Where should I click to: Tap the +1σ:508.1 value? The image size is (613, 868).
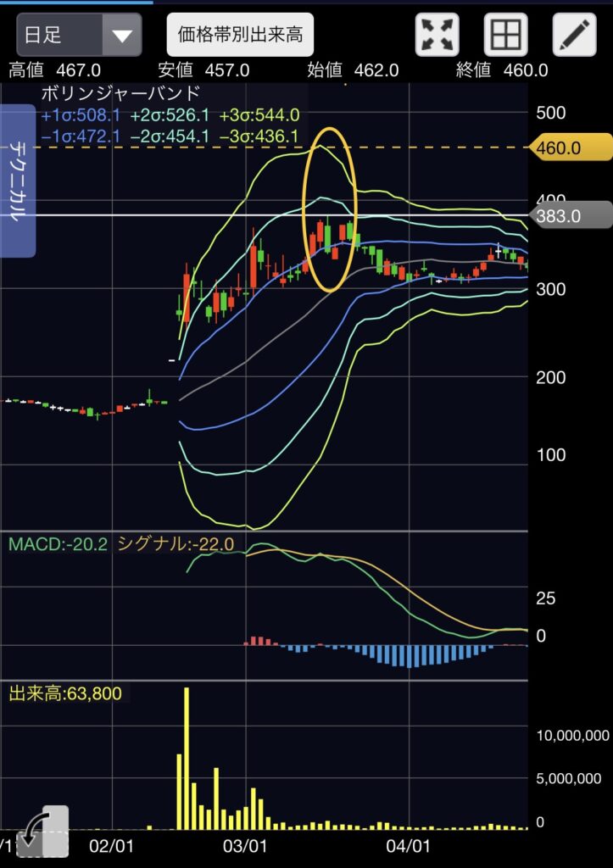pos(81,115)
